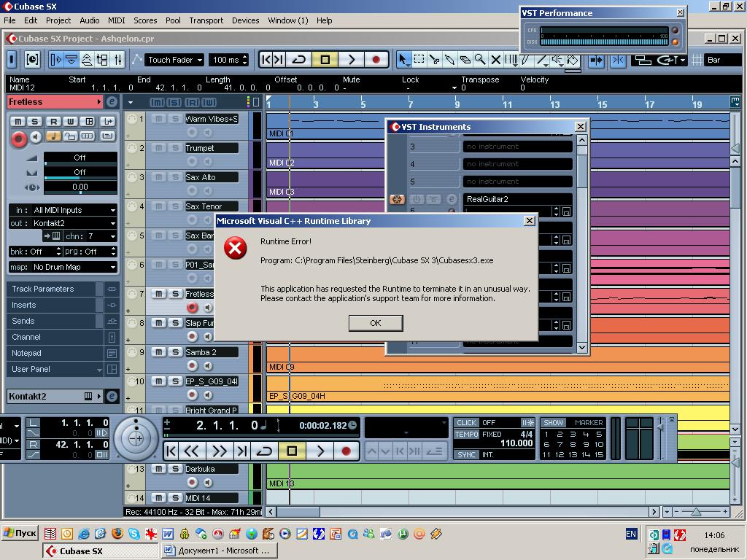The height and width of the screenshot is (560, 747).
Task: Click the transport jog wheel
Action: pyautogui.click(x=136, y=438)
